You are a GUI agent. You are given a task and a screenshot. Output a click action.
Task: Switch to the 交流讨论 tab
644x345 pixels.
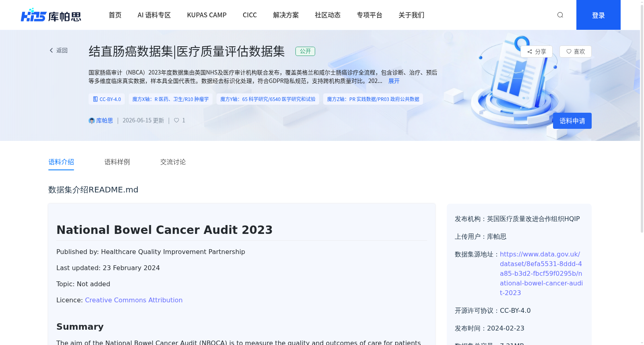173,162
